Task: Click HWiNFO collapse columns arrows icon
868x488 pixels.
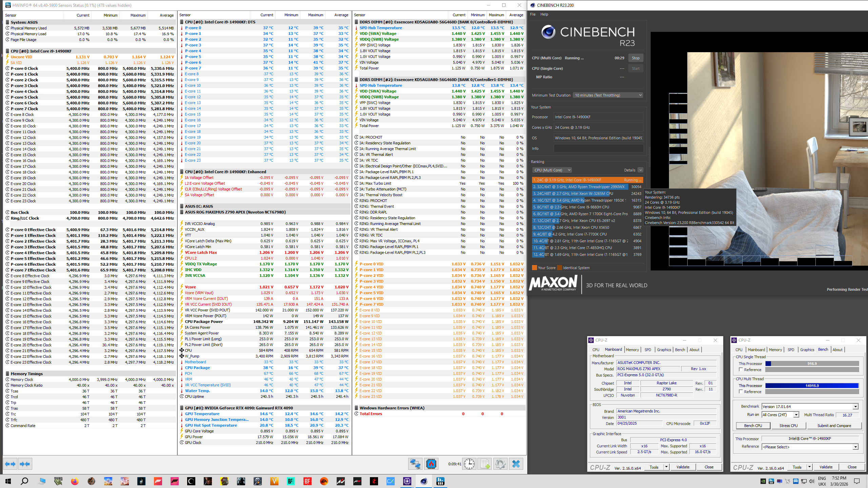Action: (x=25, y=464)
